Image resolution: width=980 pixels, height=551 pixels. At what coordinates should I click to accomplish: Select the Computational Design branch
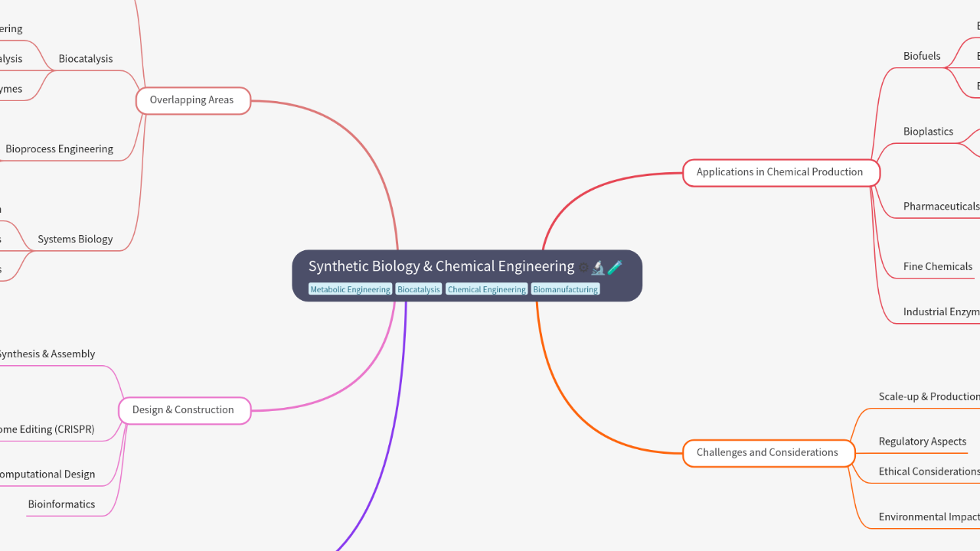[47, 474]
